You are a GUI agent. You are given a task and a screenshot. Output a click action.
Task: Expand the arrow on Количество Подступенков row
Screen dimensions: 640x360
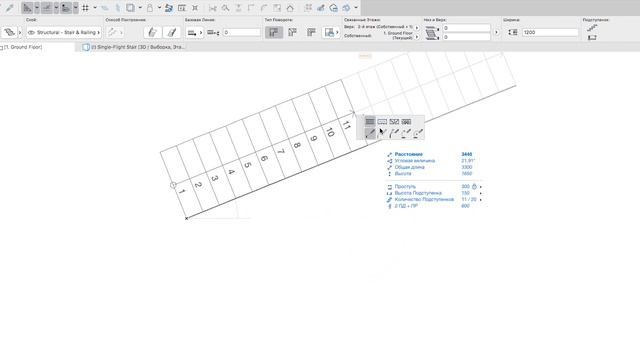[x=481, y=200]
